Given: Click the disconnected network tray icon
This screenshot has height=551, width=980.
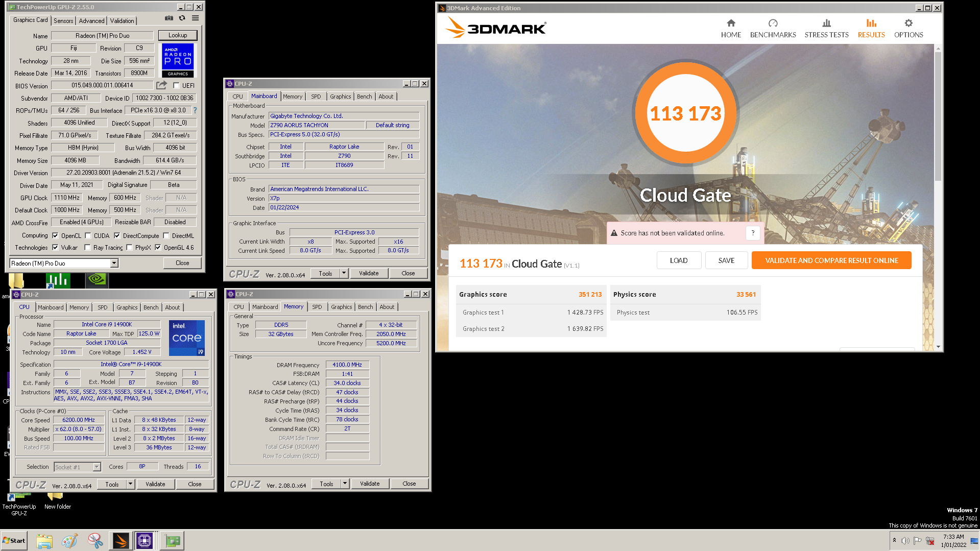Looking at the screenshot, I should [x=930, y=541].
